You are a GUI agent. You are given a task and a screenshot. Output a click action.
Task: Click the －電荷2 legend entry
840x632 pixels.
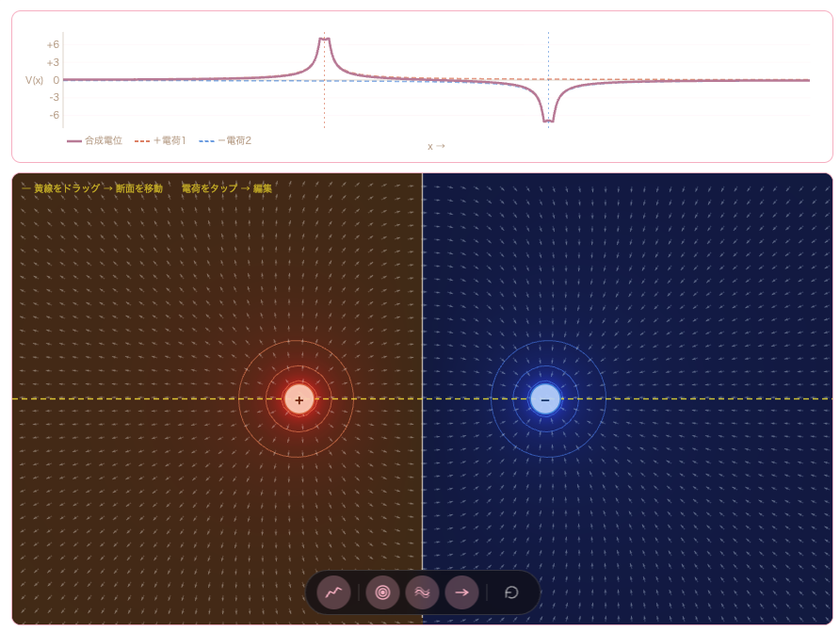click(225, 141)
